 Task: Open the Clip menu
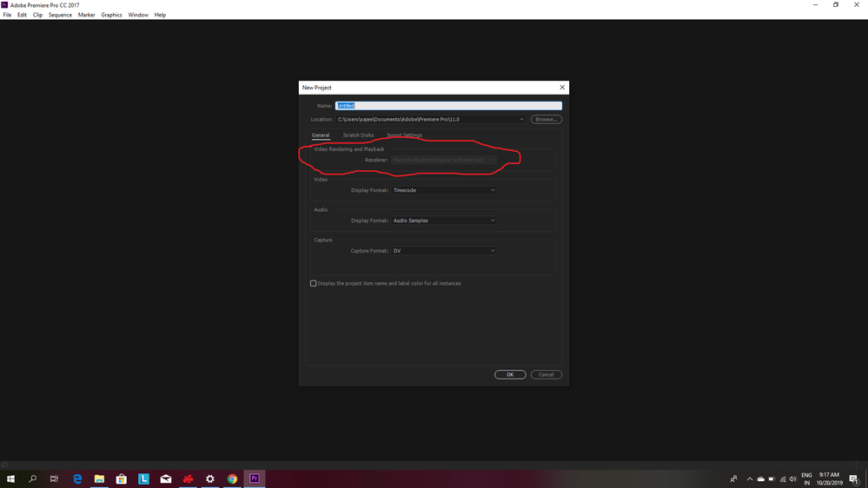point(37,15)
